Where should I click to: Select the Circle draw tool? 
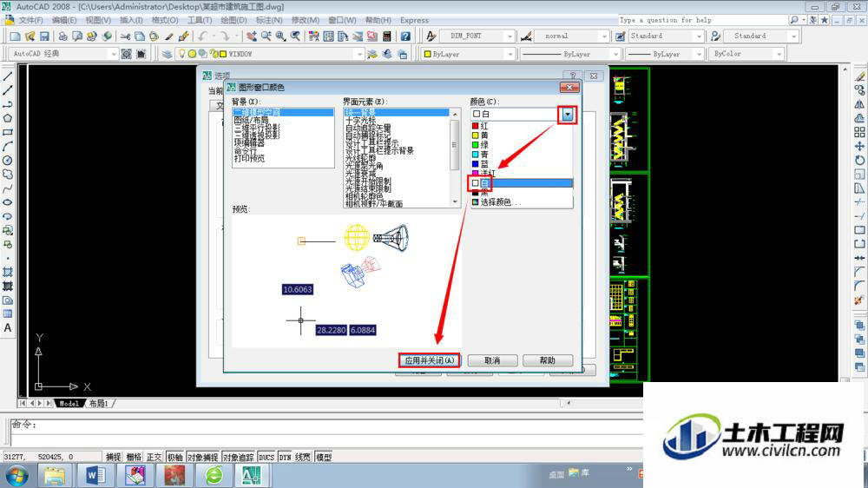[x=8, y=161]
